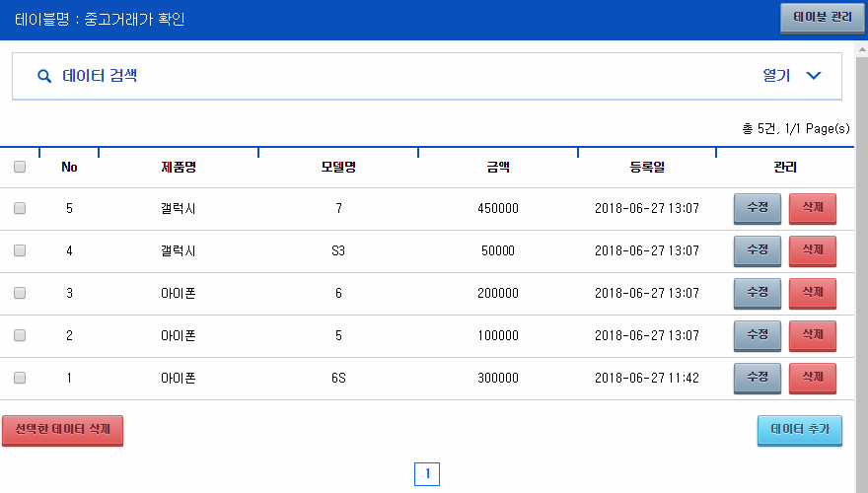Click the No column header
Image resolution: width=868 pixels, height=493 pixels.
point(69,167)
